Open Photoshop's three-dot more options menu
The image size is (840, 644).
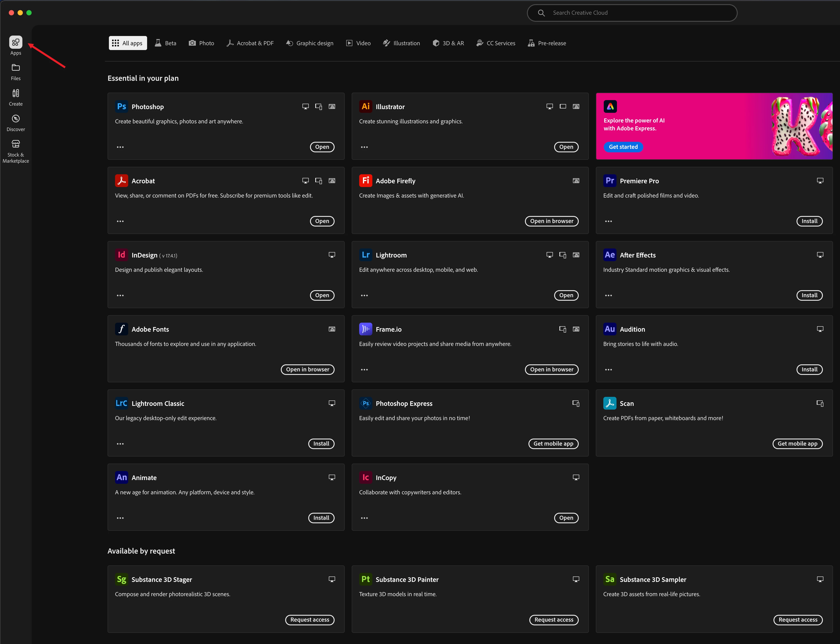click(x=120, y=147)
